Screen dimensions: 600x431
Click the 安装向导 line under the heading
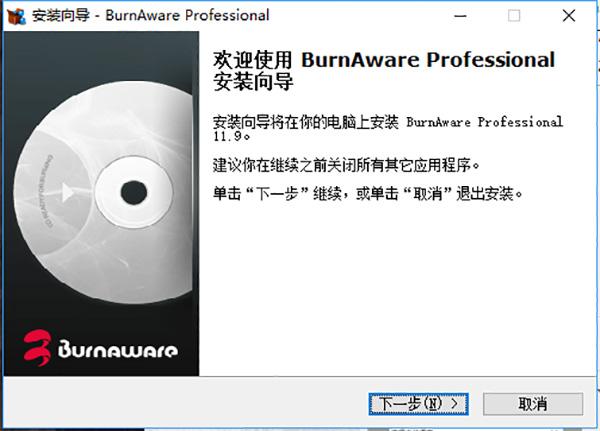point(253,81)
